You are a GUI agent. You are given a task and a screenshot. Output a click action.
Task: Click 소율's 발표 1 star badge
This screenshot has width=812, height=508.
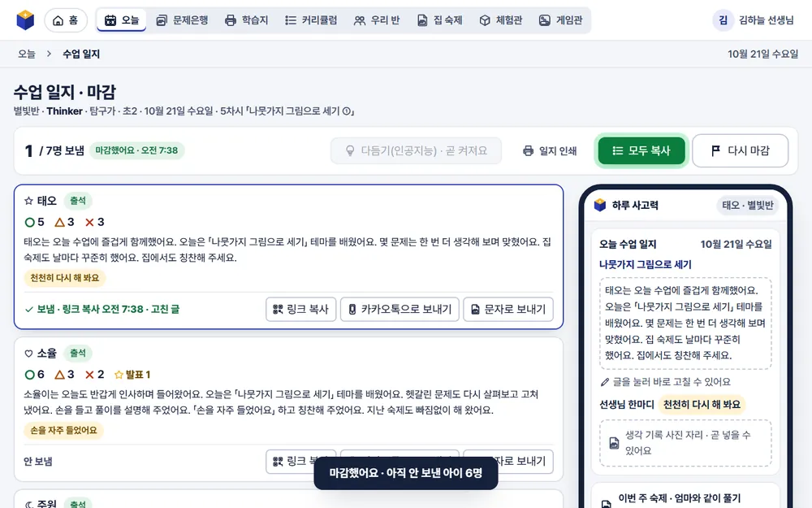click(132, 374)
